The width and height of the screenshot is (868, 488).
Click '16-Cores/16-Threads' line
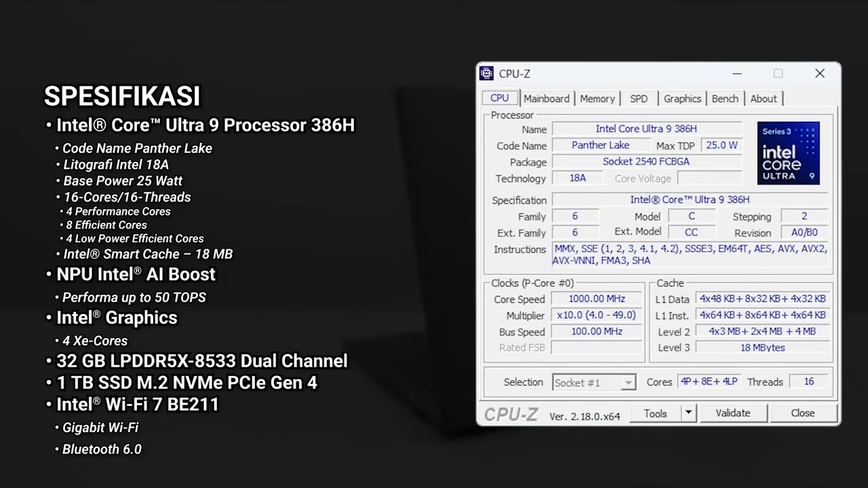coord(127,197)
